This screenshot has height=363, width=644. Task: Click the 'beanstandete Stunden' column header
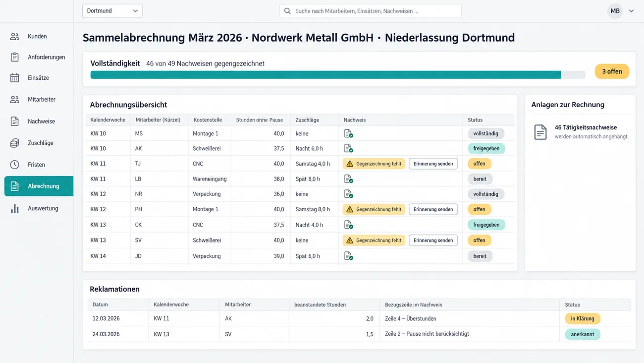coord(320,304)
